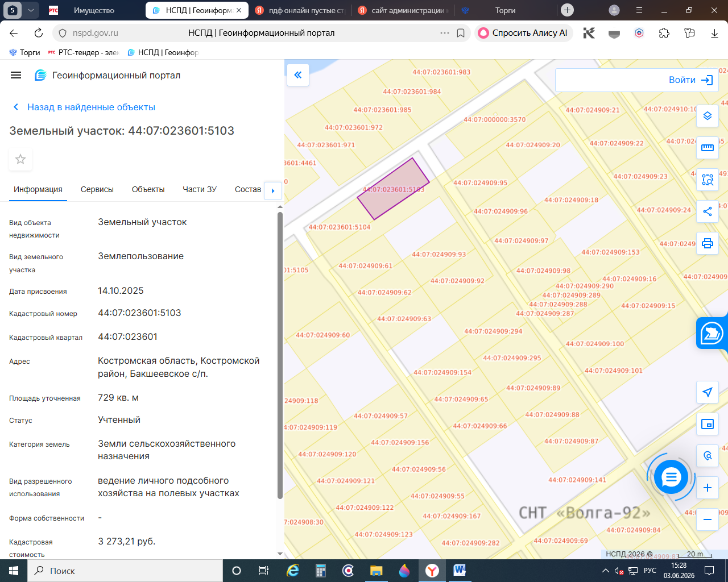Open the Windows Start menu
The image size is (728, 582).
pos(14,571)
